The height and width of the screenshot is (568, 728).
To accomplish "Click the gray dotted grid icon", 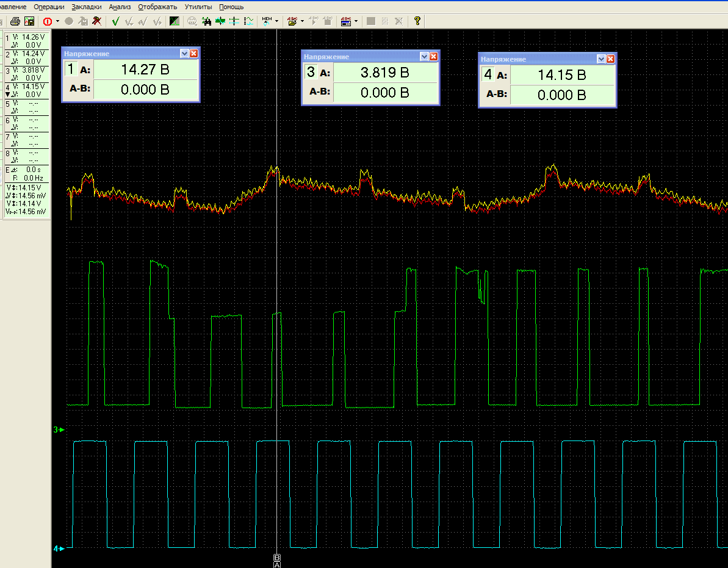I will 385,21.
